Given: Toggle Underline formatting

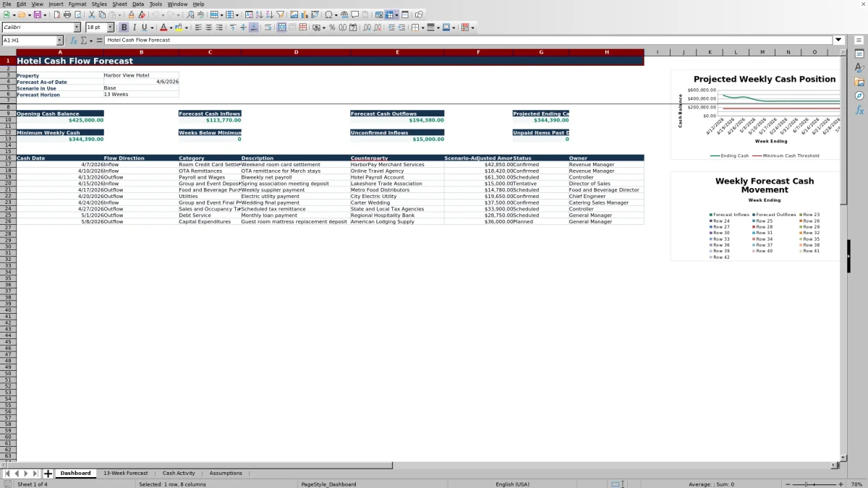Looking at the screenshot, I should (144, 27).
